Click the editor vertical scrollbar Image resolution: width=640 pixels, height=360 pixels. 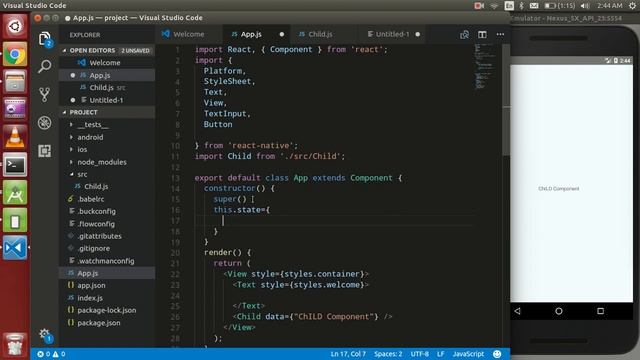tap(506, 100)
